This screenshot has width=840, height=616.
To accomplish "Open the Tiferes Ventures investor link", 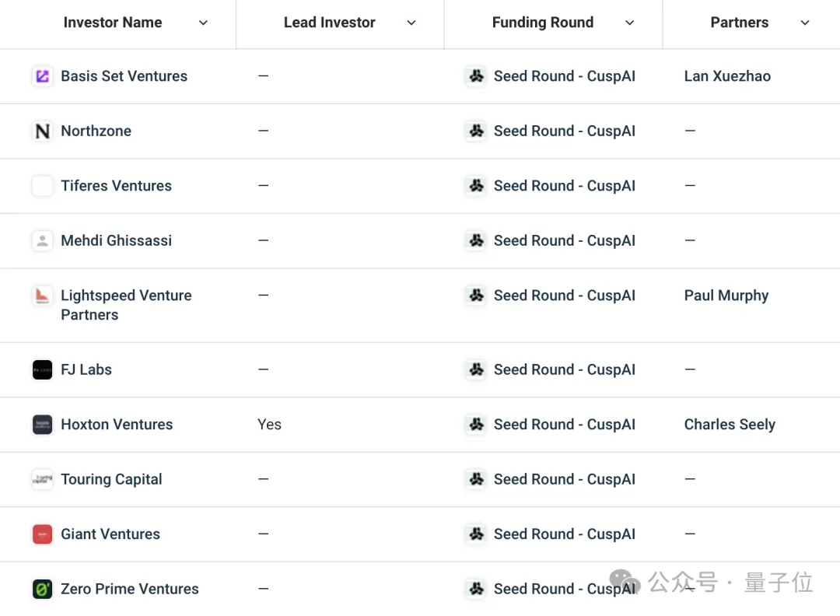I will [116, 186].
